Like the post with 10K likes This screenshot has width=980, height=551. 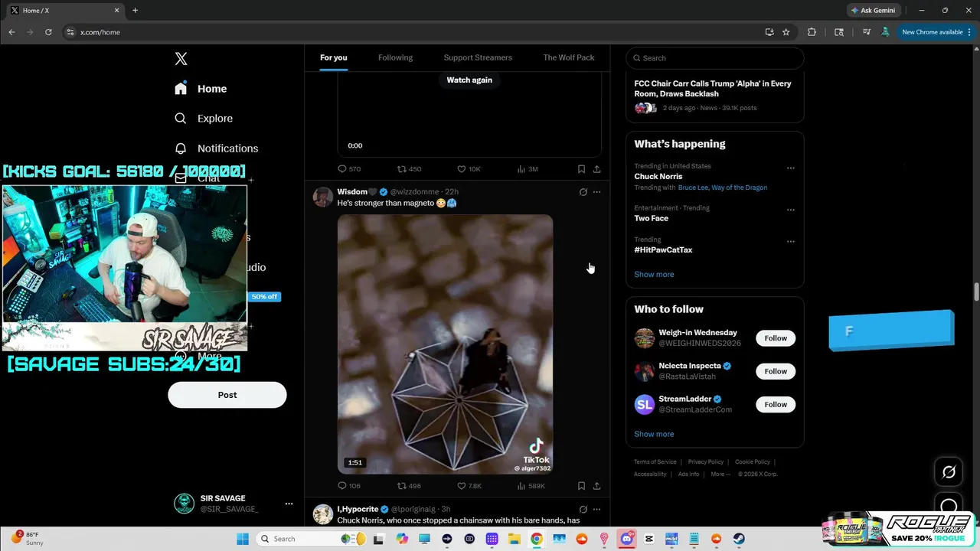click(469, 169)
